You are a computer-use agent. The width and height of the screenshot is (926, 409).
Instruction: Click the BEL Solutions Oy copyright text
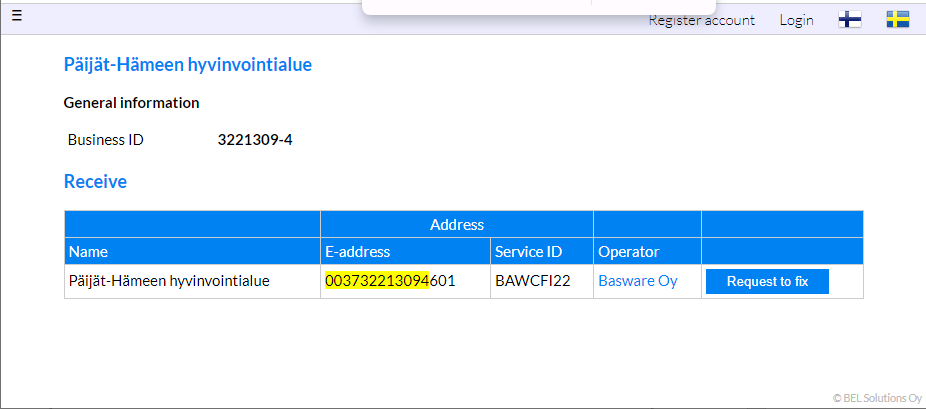(x=877, y=398)
